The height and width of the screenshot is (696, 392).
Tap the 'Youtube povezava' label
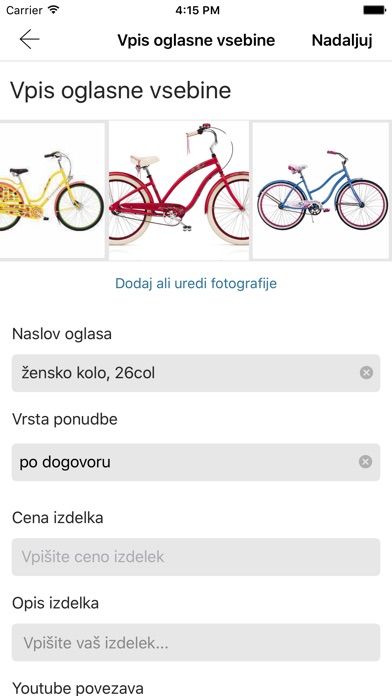[78, 688]
